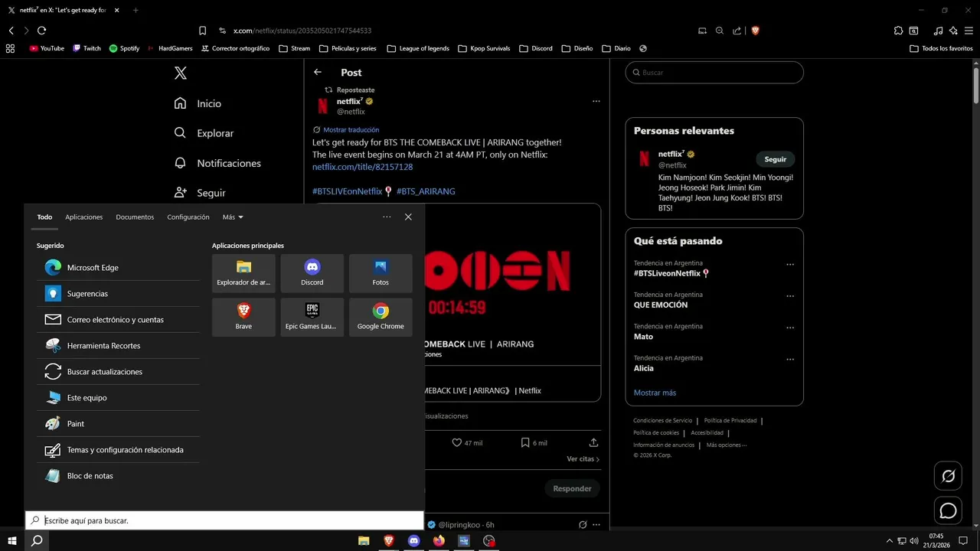Click Responder reply button
The image size is (980, 551).
572,488
